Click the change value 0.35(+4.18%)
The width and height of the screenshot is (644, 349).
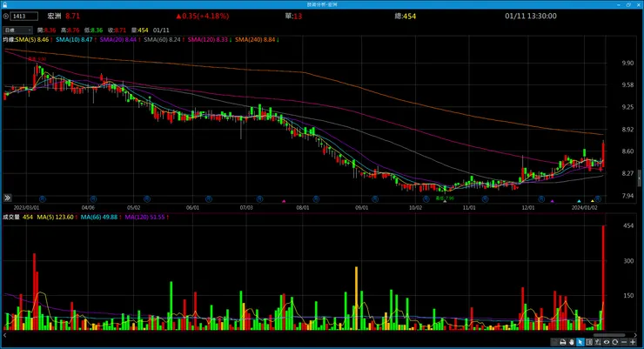[x=203, y=16]
